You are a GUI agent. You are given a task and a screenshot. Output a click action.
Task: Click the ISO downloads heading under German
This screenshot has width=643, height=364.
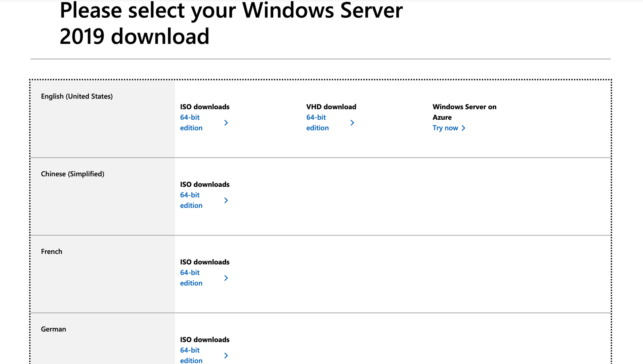point(205,339)
